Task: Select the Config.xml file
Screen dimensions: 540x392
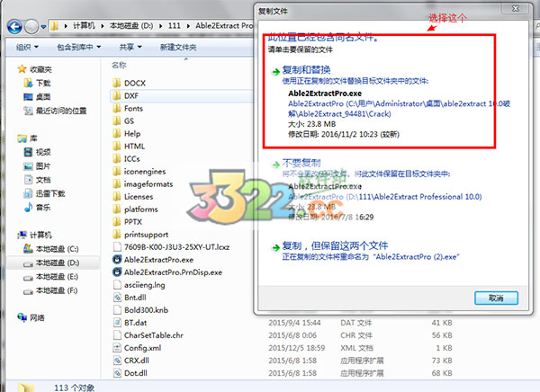Action: click(142, 348)
